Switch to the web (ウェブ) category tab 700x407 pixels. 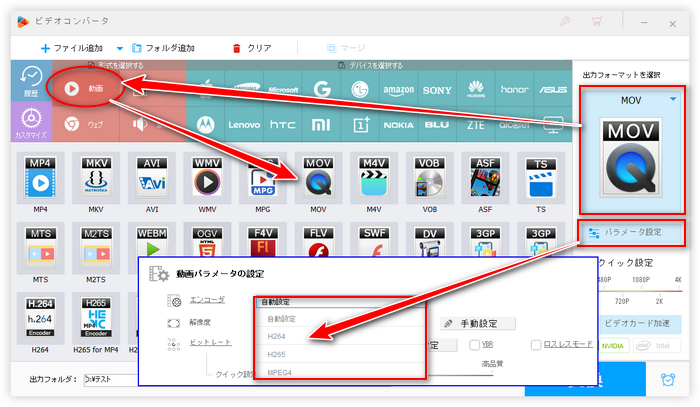click(x=85, y=125)
